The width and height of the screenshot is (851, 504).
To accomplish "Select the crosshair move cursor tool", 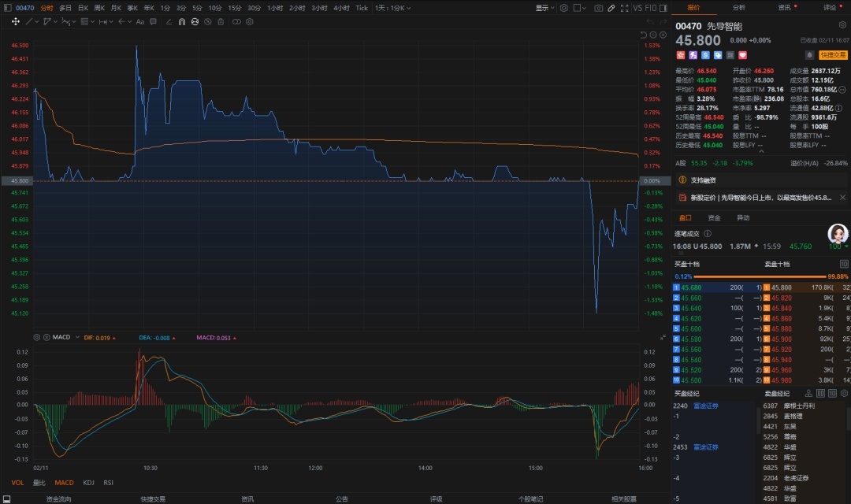I will 16,21.
